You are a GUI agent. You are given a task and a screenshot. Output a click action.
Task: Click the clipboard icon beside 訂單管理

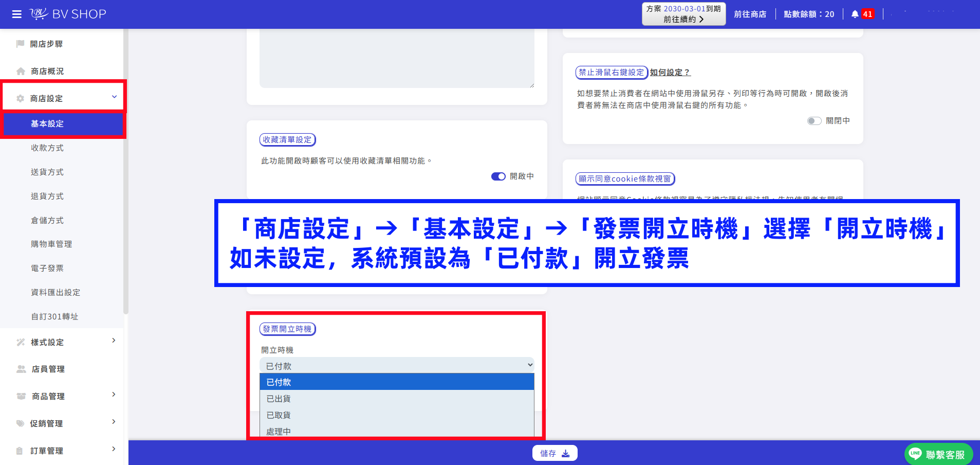pos(20,451)
